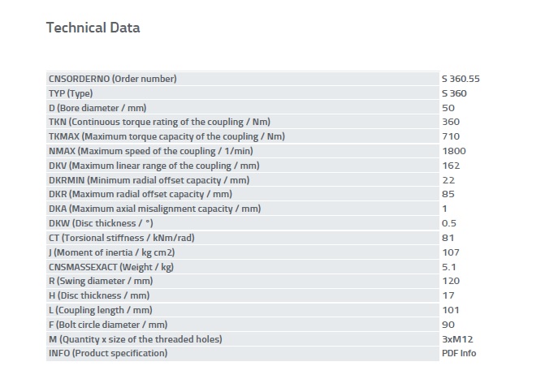Click the L (Coupling length / mm) label
The image size is (545, 392).
[101, 310]
